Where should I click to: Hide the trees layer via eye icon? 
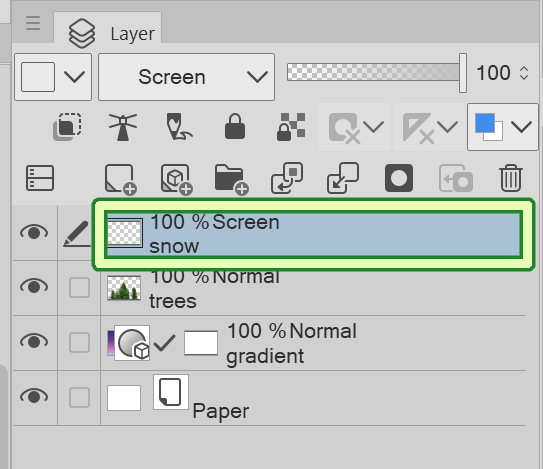34,286
